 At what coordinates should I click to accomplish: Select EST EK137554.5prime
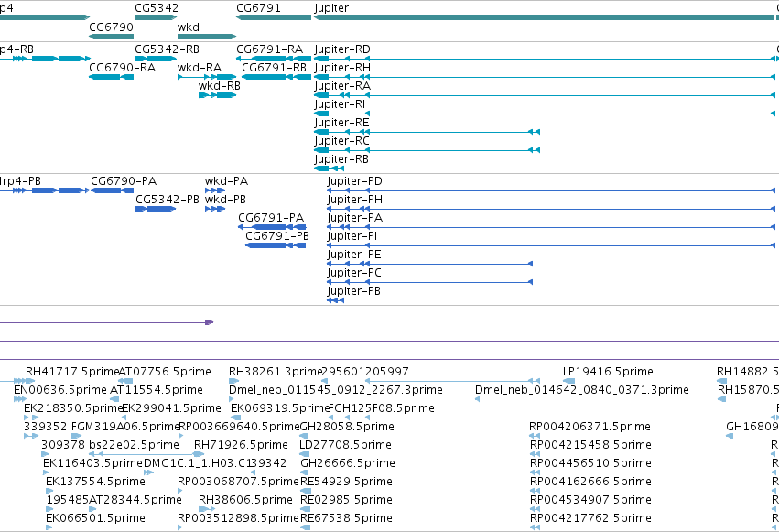pyautogui.click(x=95, y=482)
